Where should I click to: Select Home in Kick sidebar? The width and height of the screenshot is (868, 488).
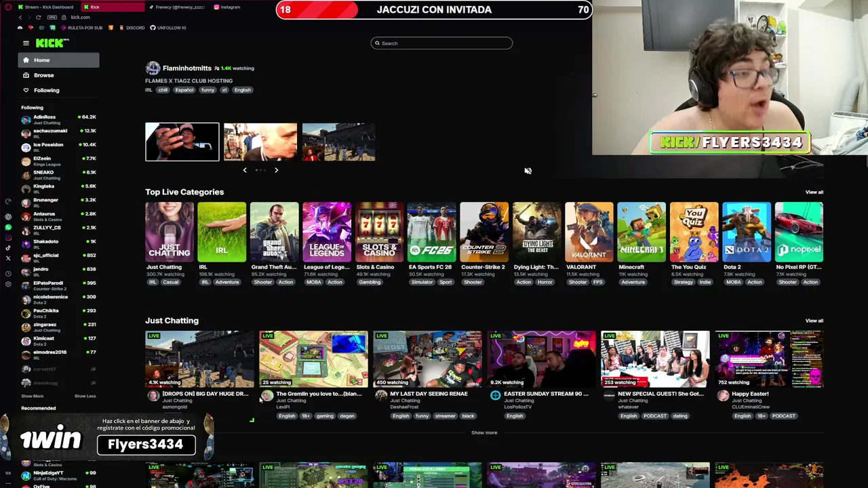pos(58,60)
